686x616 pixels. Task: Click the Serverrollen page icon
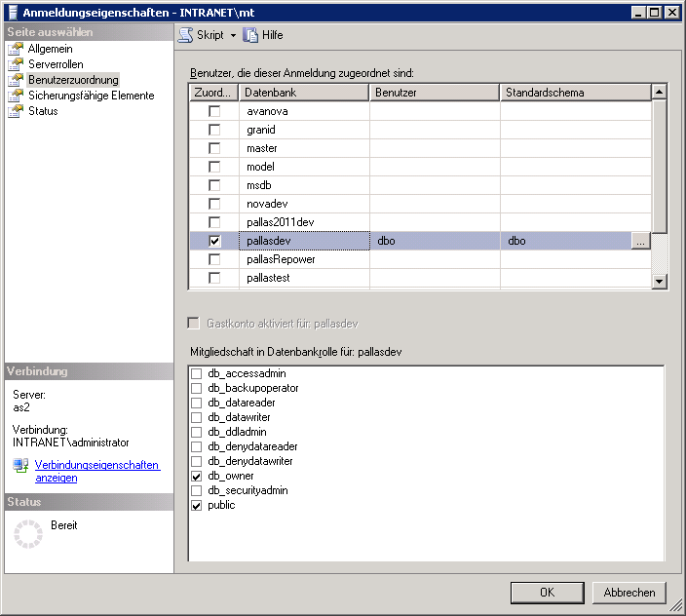coord(16,64)
